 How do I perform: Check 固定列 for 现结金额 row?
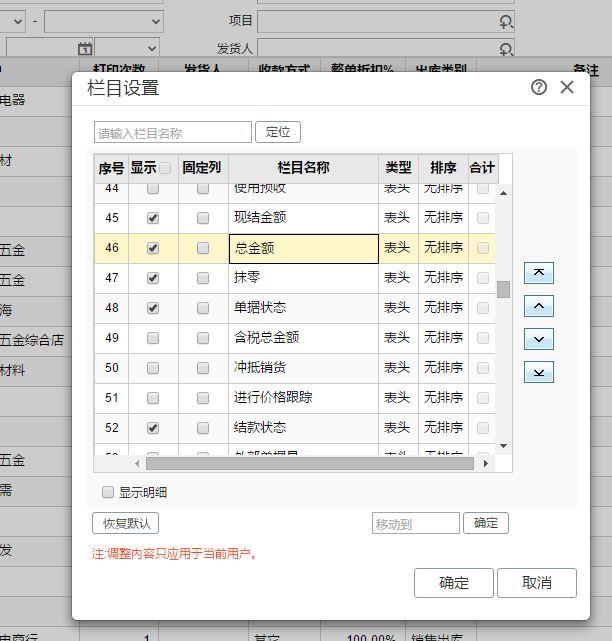203,218
